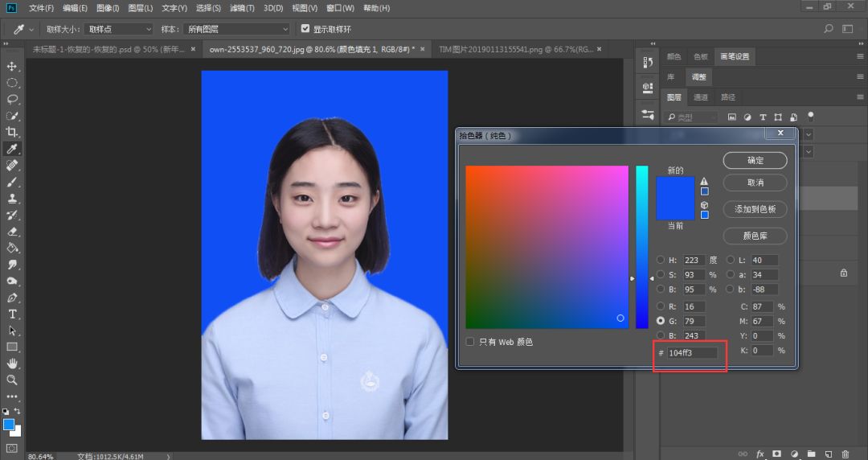868x460 pixels.
Task: Click the 确定 button
Action: [x=755, y=160]
